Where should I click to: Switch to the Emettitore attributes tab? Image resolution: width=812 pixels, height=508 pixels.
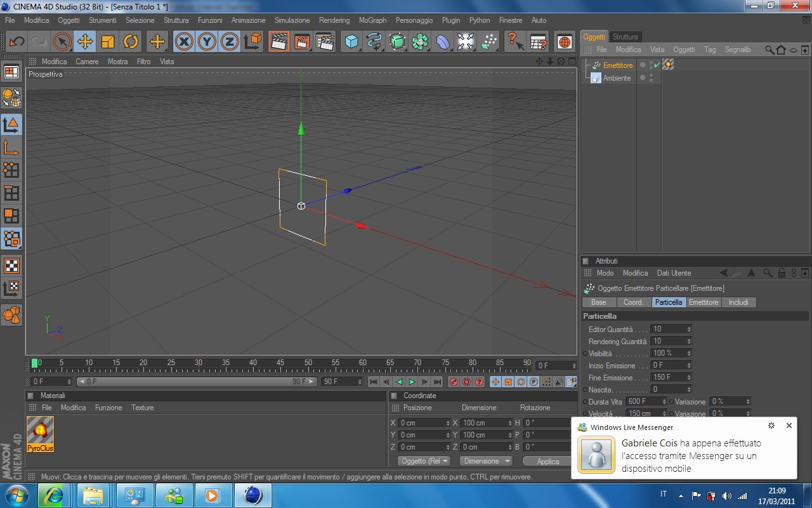pyautogui.click(x=704, y=302)
